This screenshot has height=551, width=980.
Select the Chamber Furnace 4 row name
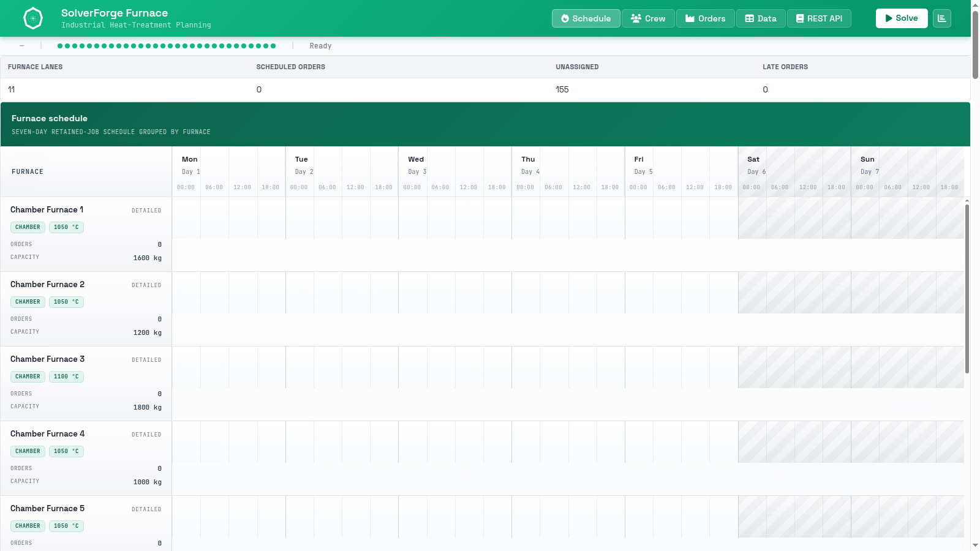(48, 433)
